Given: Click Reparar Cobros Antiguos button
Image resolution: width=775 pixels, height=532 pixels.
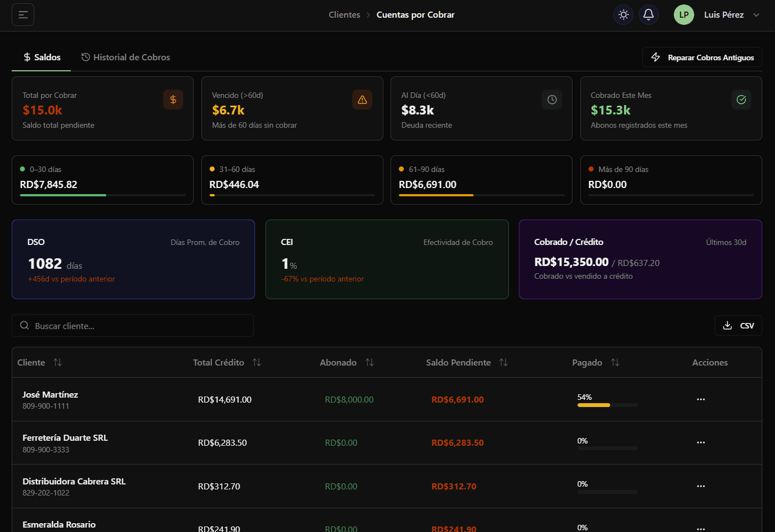Looking at the screenshot, I should coord(702,58).
